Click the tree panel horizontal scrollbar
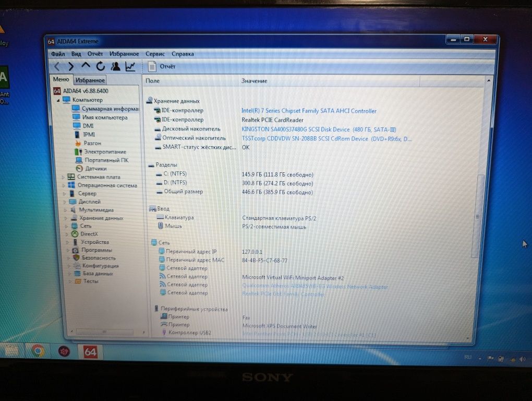532x401 pixels. coord(105,332)
